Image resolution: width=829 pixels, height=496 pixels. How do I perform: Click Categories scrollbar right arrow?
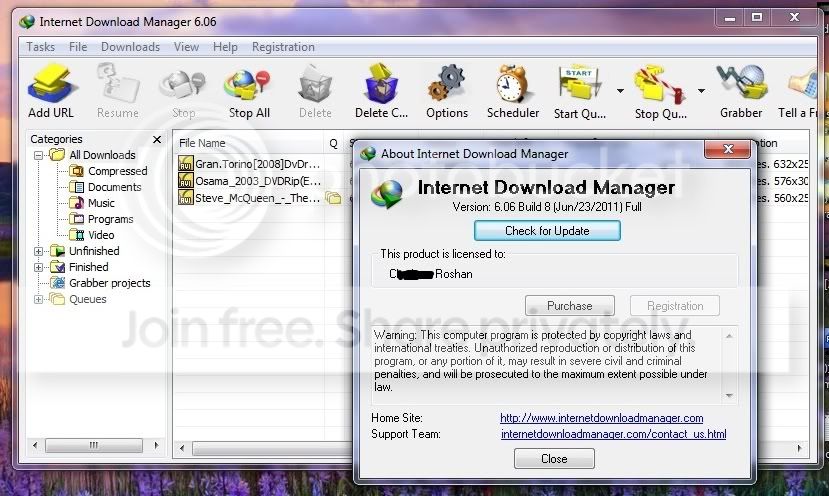pyautogui.click(x=156, y=445)
